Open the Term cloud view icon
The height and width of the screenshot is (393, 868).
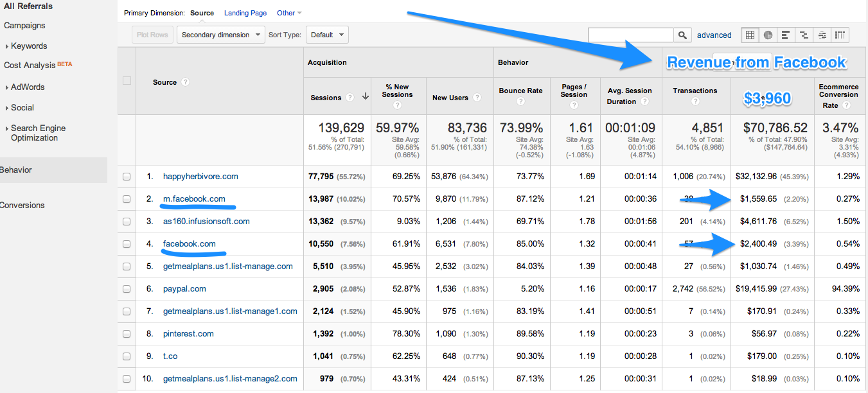tap(822, 35)
